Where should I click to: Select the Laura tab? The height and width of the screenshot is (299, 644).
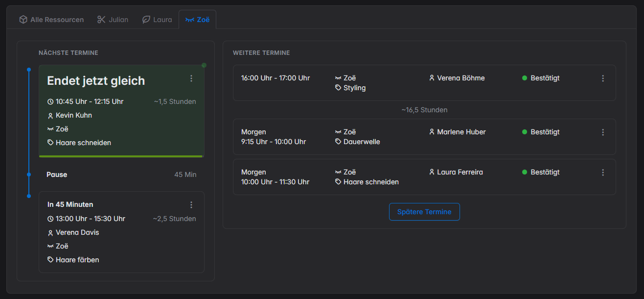tap(157, 20)
